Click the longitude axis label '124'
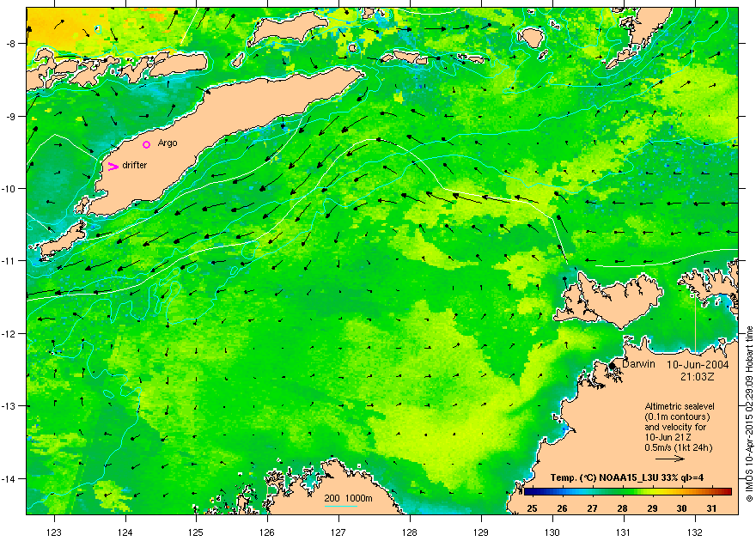 [x=125, y=532]
